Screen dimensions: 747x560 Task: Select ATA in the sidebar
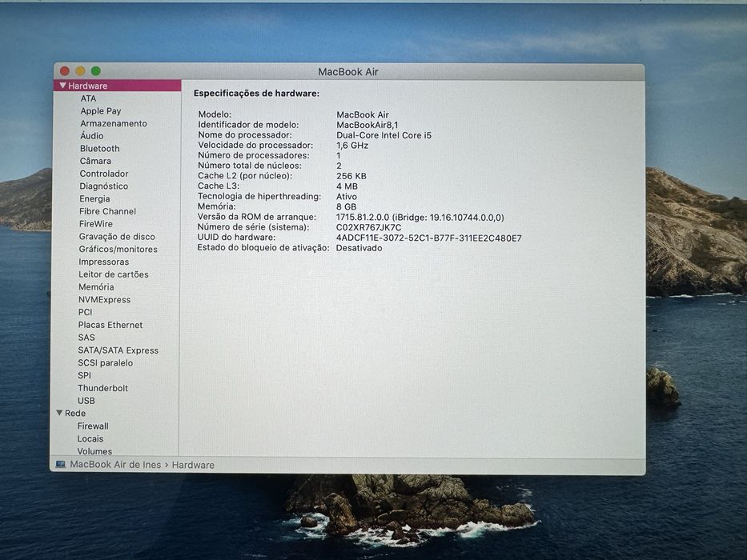click(x=88, y=98)
